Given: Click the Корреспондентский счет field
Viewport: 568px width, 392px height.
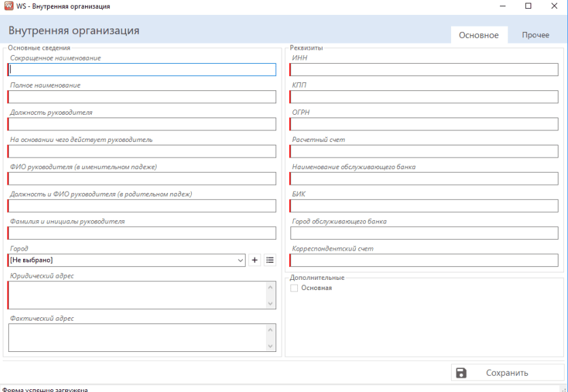Looking at the screenshot, I should 424,260.
